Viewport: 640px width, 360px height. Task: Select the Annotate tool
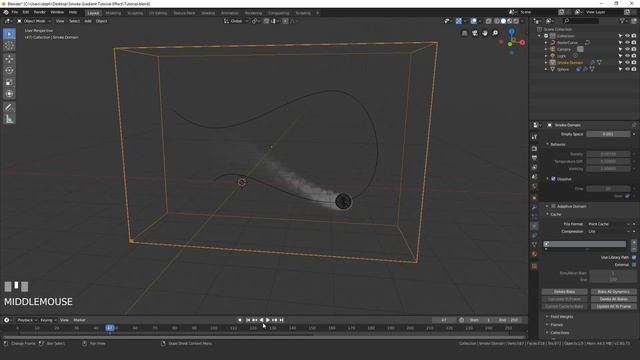point(9,107)
